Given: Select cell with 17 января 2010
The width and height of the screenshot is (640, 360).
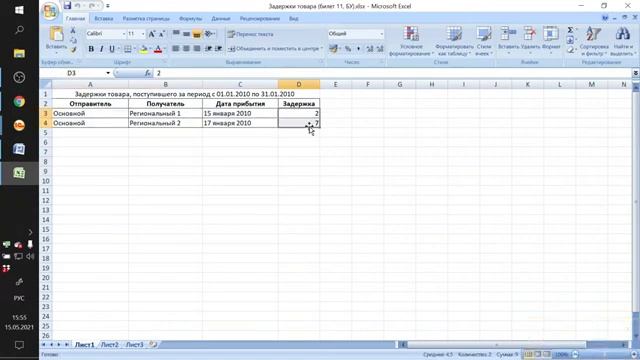Looking at the screenshot, I should (240, 123).
